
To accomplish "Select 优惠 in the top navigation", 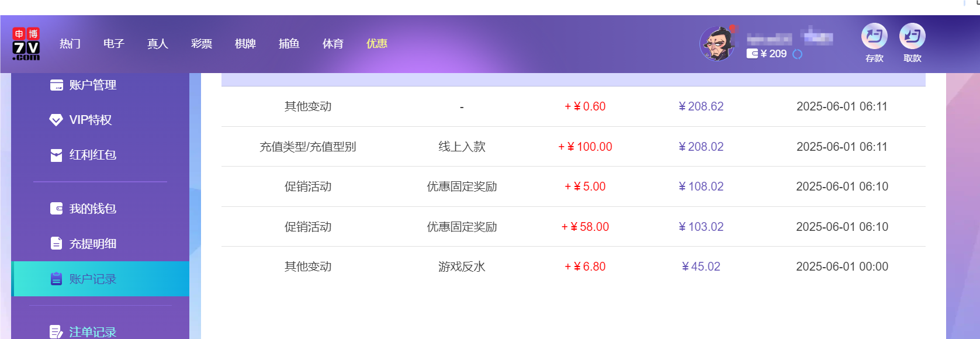I will [x=376, y=43].
